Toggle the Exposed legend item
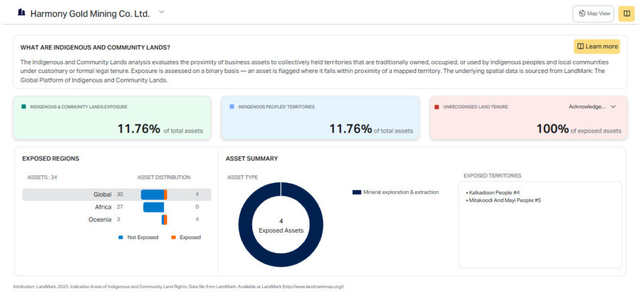This screenshot has width=644, height=293. coord(186,237)
